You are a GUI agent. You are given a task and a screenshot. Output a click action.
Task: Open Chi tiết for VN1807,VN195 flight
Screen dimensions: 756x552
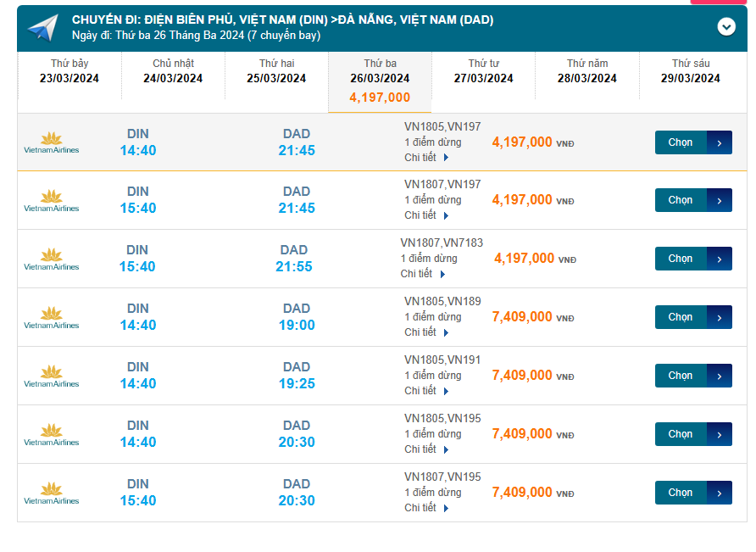click(x=426, y=508)
